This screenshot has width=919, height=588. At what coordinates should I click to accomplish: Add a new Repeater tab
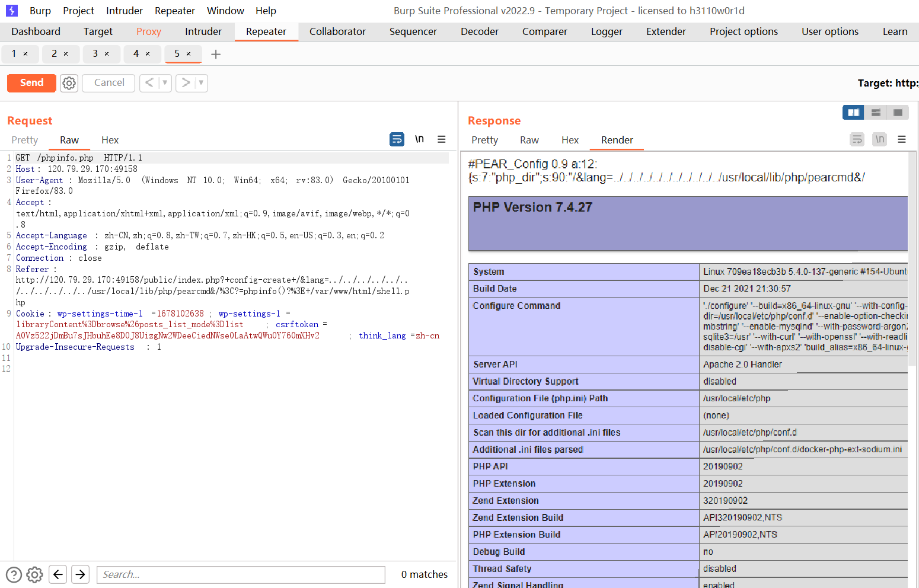click(x=216, y=55)
